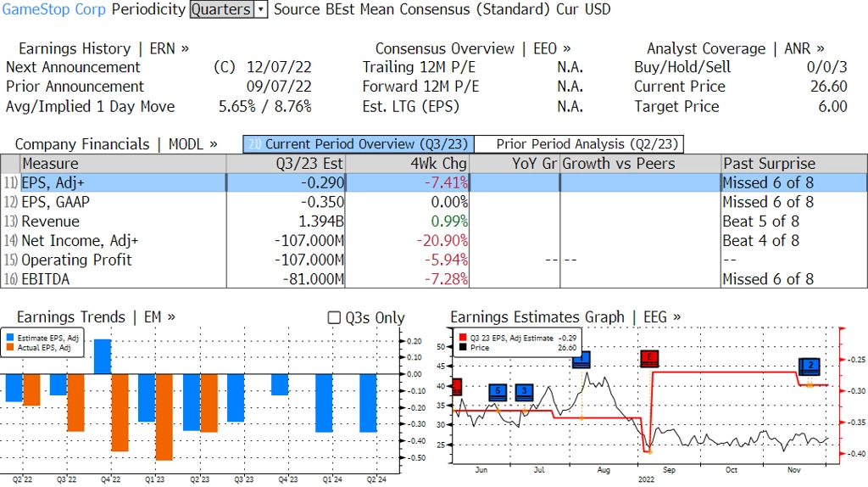This screenshot has height=487, width=868.
Task: Click the red earnings marker at chart's left edge
Action: coord(457,387)
